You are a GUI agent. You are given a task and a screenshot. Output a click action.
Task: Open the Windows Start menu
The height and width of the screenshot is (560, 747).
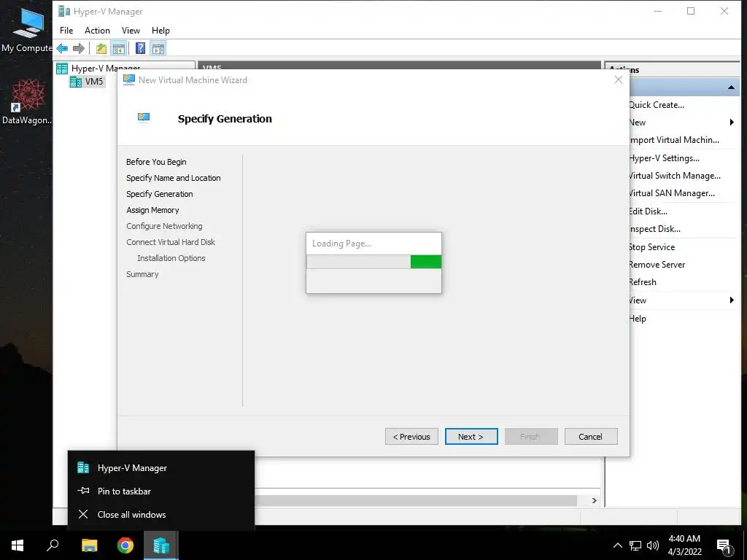point(18,545)
